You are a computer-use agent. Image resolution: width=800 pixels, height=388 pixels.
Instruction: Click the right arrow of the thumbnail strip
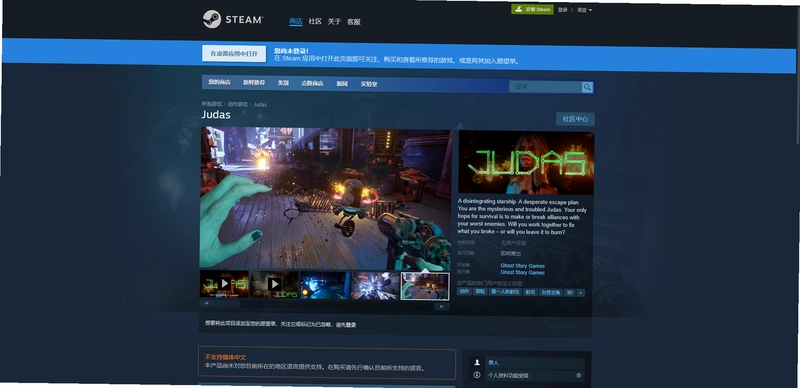pyautogui.click(x=442, y=306)
